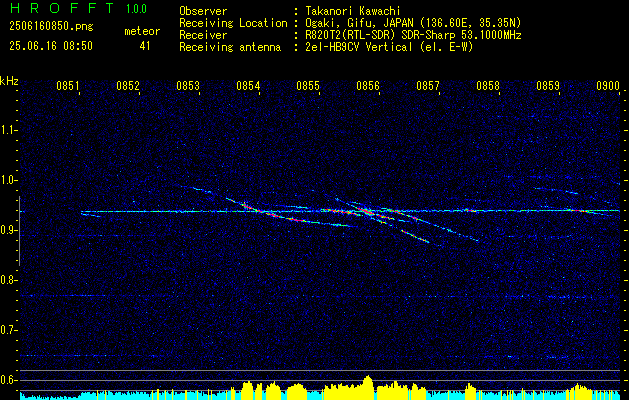Click the meteor label
Image resolution: width=629 pixels, height=400 pixels.
pyautogui.click(x=142, y=31)
